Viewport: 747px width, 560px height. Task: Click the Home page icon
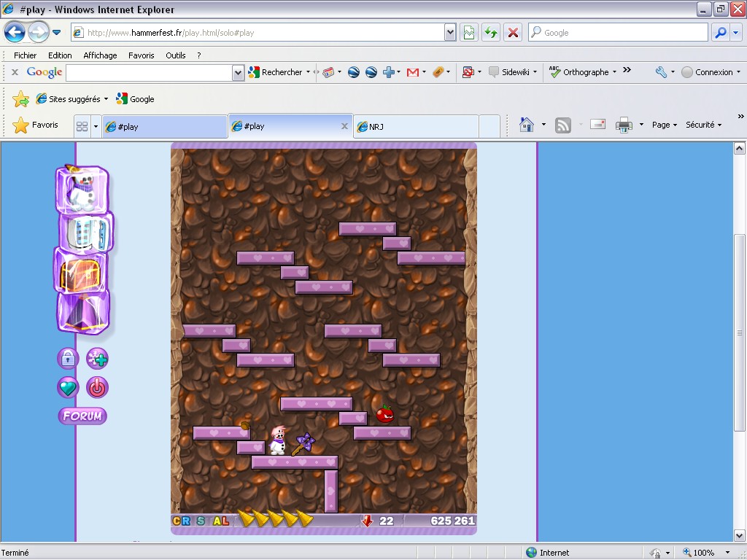(527, 125)
